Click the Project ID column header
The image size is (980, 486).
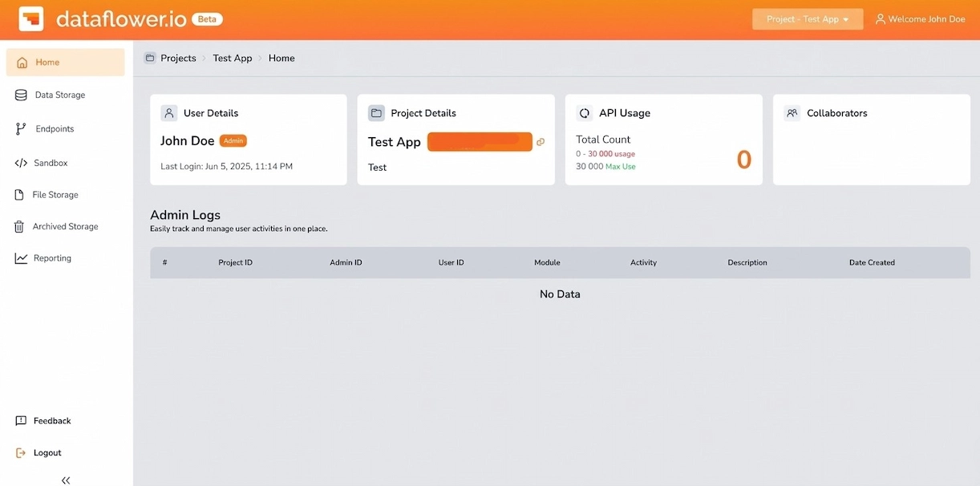click(x=236, y=262)
